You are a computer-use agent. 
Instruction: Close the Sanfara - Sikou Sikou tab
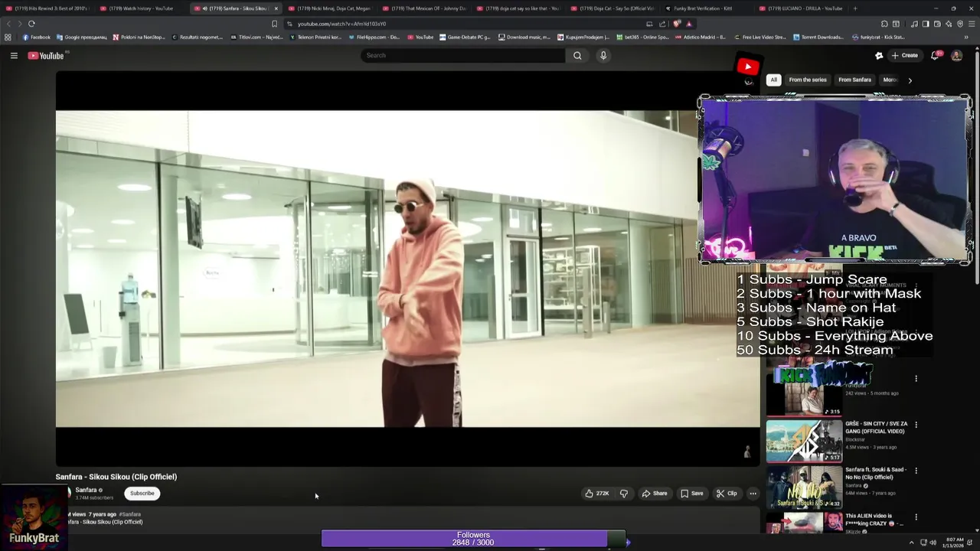point(276,8)
